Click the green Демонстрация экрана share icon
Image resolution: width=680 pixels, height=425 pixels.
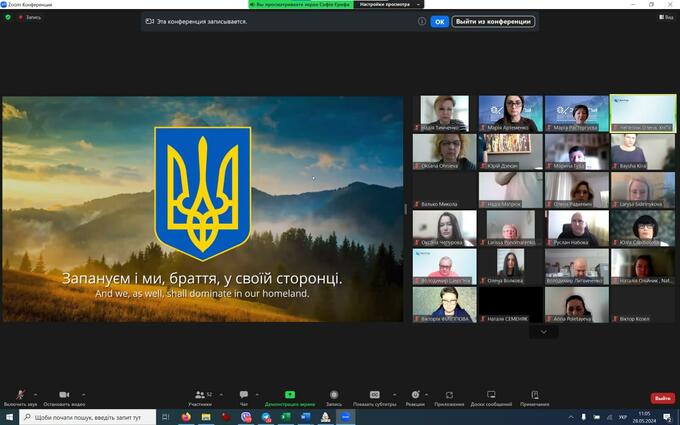point(290,395)
